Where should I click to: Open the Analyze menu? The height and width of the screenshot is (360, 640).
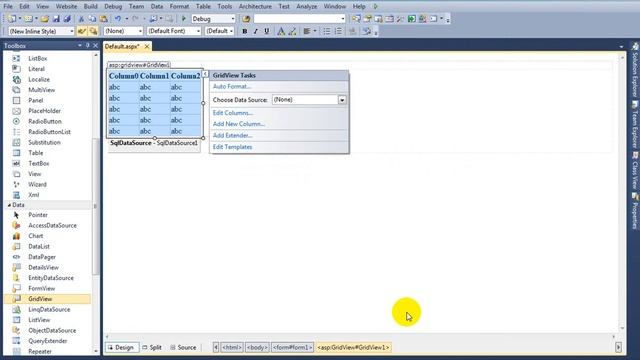307,7
